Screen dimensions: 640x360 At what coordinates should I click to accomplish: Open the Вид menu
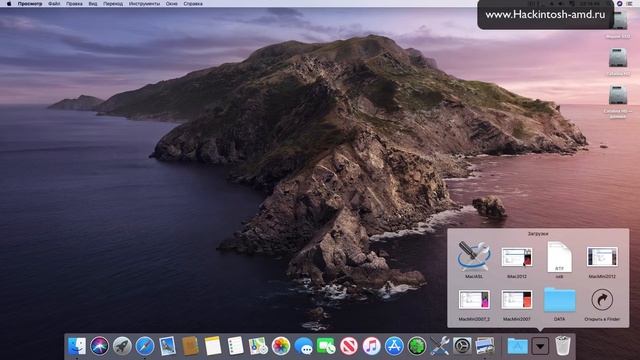coord(93,4)
